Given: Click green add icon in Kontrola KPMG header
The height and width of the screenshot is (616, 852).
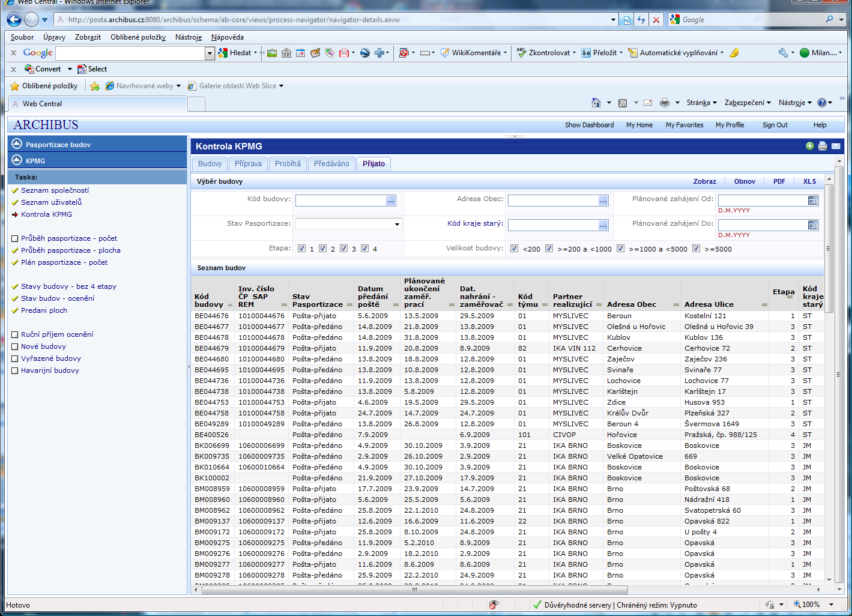Looking at the screenshot, I should pos(810,146).
